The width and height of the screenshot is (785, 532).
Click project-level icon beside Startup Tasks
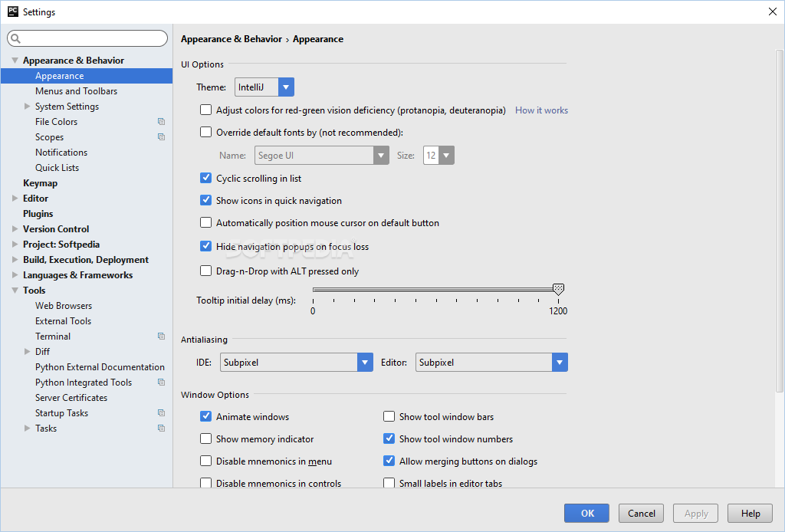161,413
